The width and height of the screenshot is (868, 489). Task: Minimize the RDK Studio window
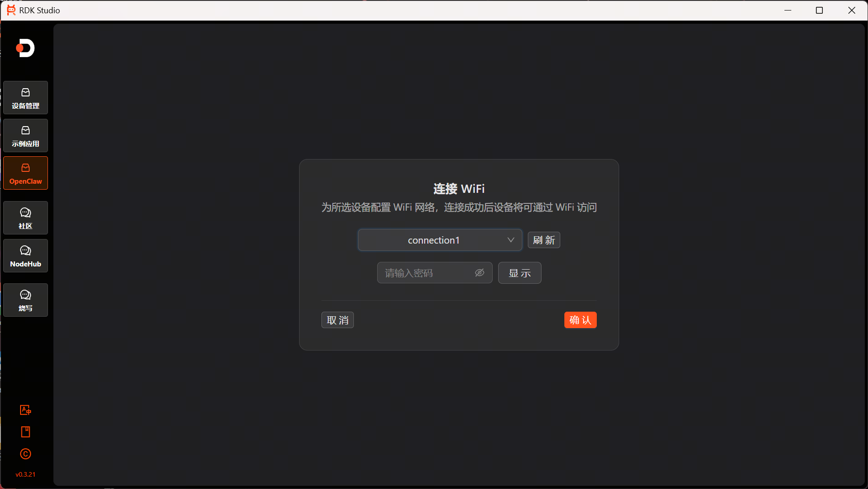point(788,10)
